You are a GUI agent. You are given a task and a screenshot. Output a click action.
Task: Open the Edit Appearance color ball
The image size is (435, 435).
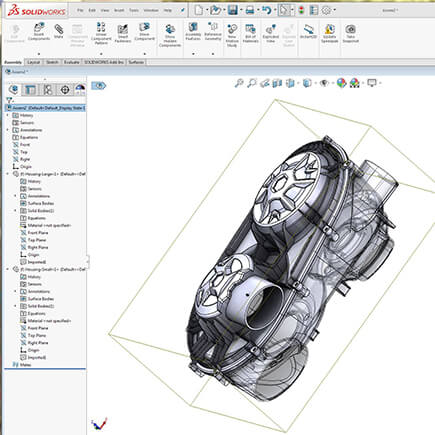[x=341, y=83]
